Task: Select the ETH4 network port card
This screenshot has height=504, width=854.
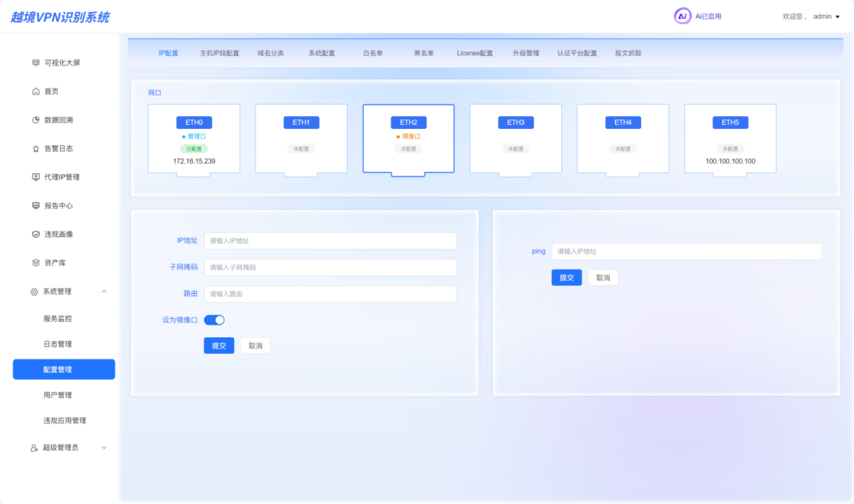Action: (623, 139)
